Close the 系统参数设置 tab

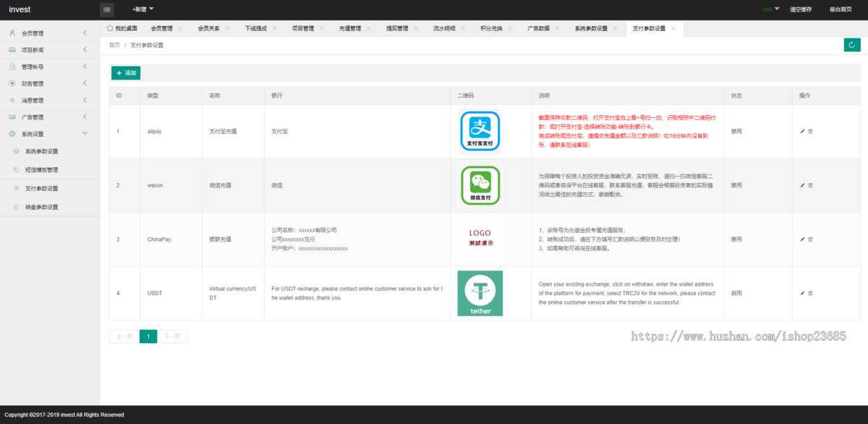pyautogui.click(x=616, y=28)
